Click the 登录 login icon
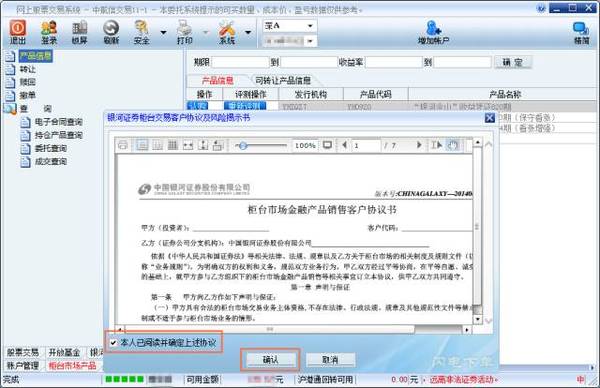Image resolution: width=600 pixels, height=388 pixels. tap(49, 32)
